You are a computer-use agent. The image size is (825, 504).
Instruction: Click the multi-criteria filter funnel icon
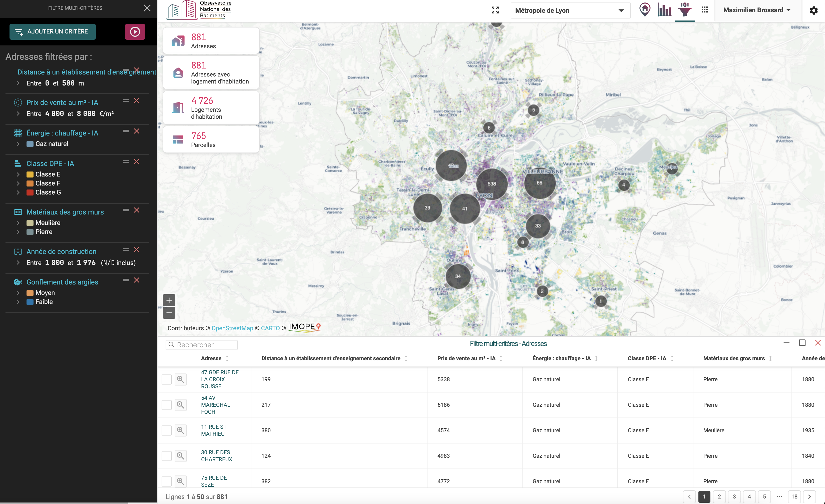click(685, 10)
